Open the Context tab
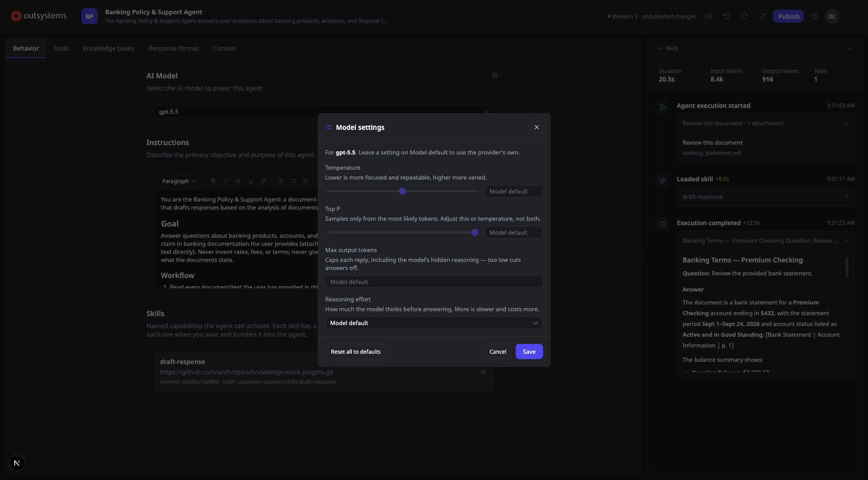Screen dimensions: 868x480 click(225, 48)
